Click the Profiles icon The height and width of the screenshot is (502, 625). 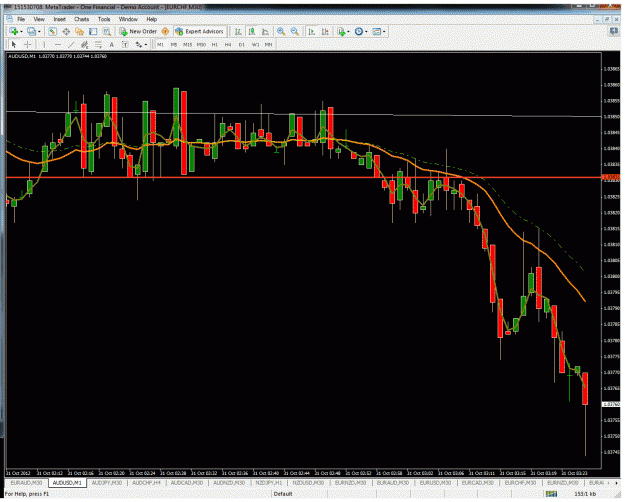point(31,31)
